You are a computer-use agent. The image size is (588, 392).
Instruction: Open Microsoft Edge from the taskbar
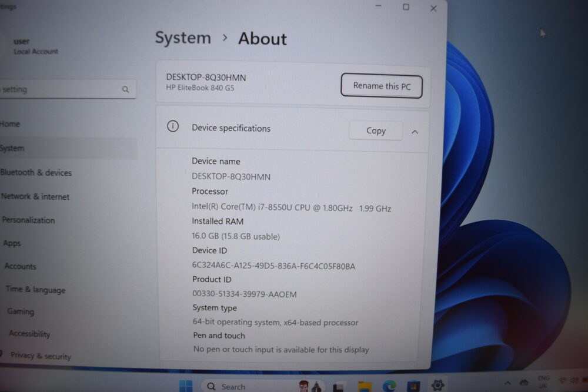pos(389,386)
